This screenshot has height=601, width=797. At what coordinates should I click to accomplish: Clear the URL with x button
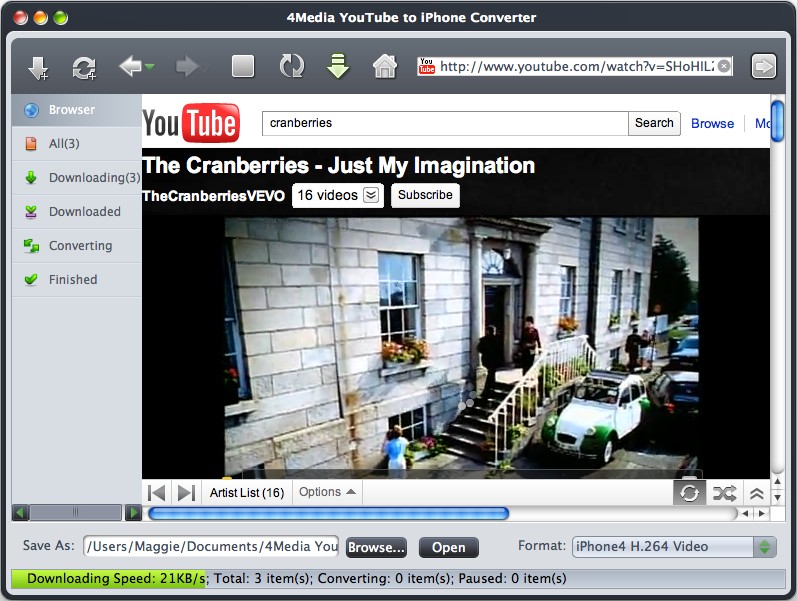[724, 66]
